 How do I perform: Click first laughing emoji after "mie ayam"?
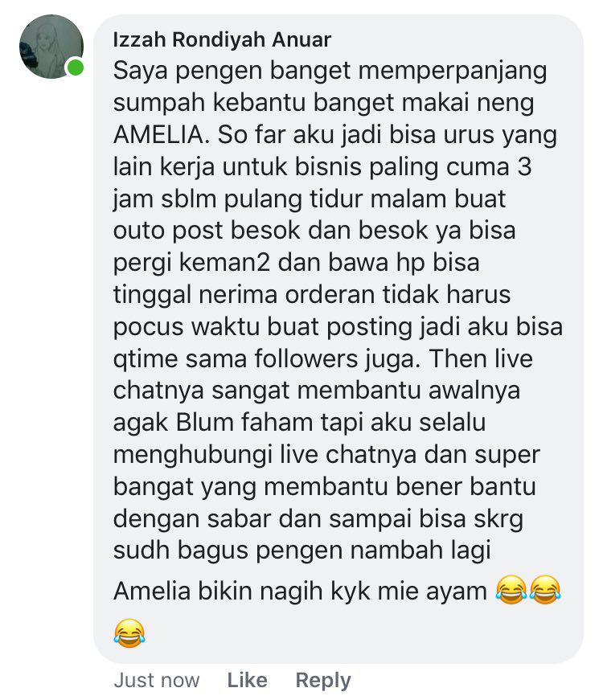point(511,590)
